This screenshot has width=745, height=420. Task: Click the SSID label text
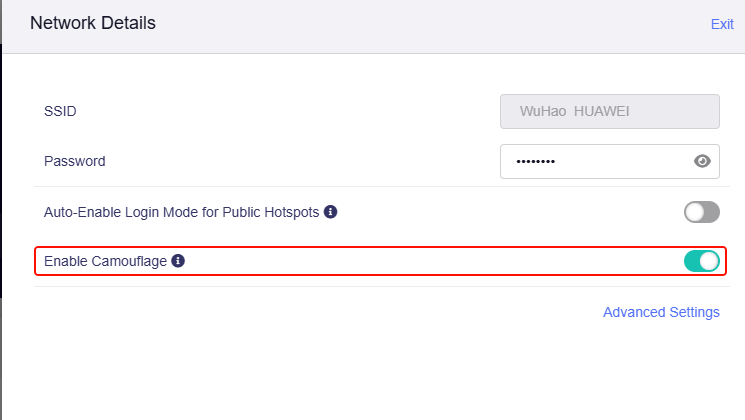[60, 111]
